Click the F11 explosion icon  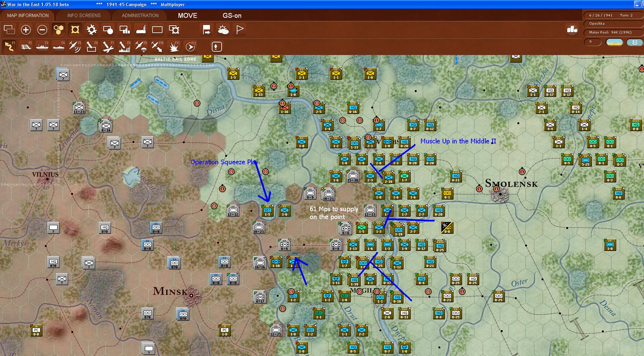(174, 46)
